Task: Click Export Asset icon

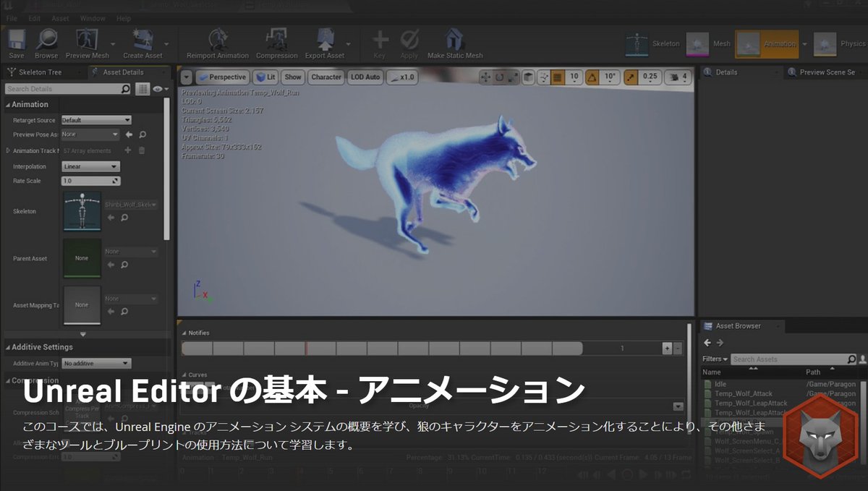Action: click(x=325, y=43)
